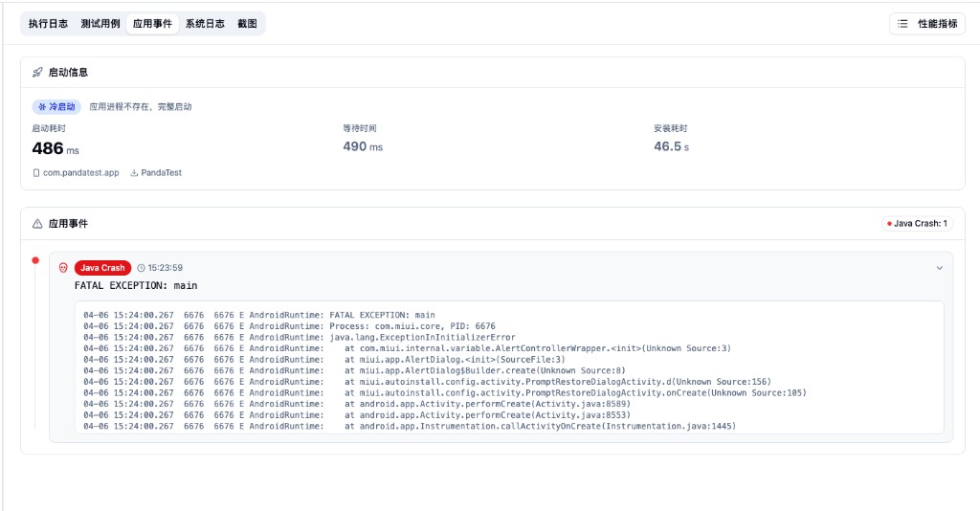The width and height of the screenshot is (980, 511).
Task: Click the red bug shield crash icon
Action: [63, 268]
